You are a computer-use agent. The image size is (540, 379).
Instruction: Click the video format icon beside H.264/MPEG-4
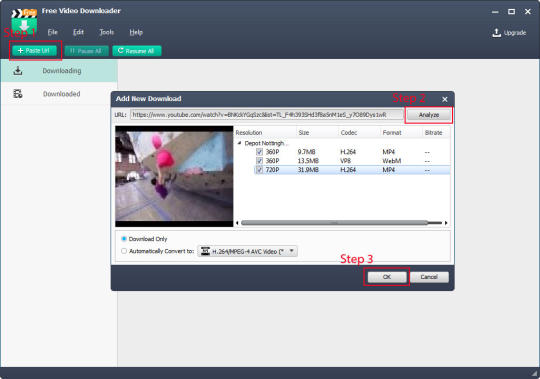205,251
